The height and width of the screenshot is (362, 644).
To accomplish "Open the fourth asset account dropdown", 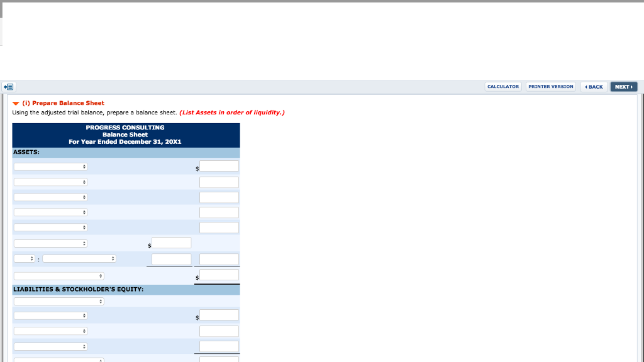I will coord(50,212).
